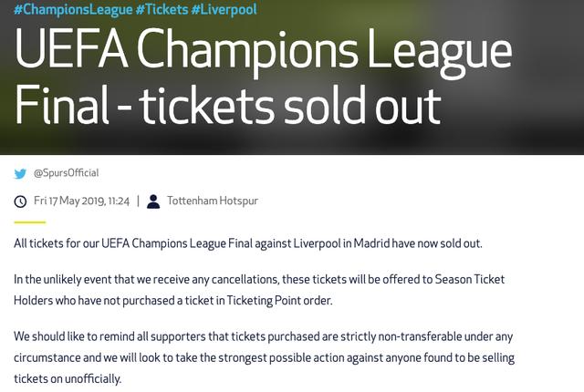Click the first paragraph about tickets sold out
This screenshot has height=392, width=584.
click(x=248, y=243)
